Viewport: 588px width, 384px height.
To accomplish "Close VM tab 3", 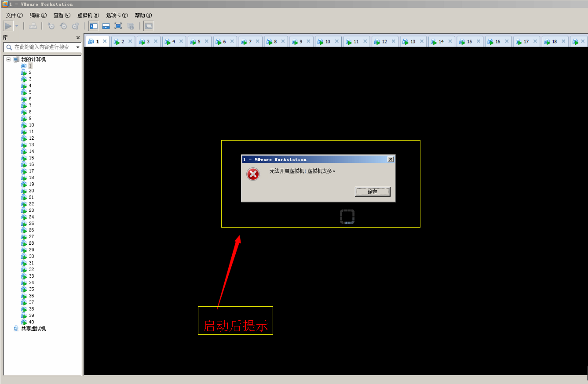I will tap(156, 41).
